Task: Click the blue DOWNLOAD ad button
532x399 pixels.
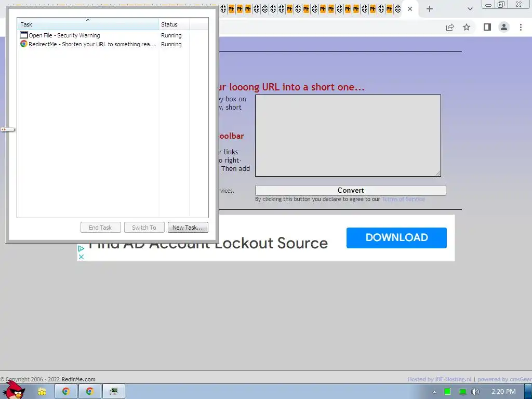Action: tap(396, 237)
